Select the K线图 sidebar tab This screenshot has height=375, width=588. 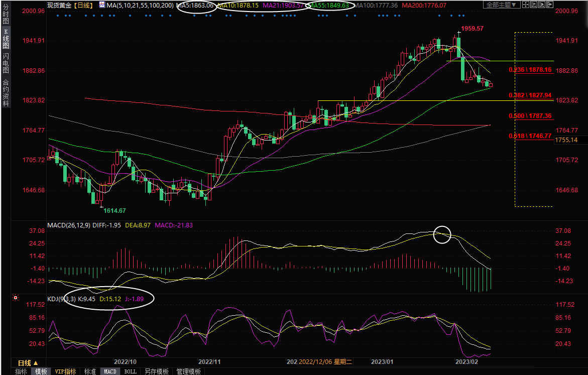pyautogui.click(x=6, y=38)
